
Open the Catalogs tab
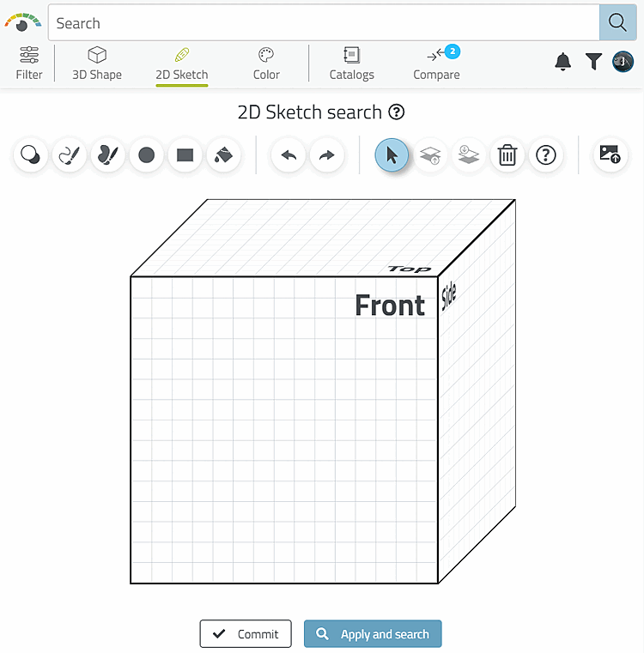tap(352, 63)
